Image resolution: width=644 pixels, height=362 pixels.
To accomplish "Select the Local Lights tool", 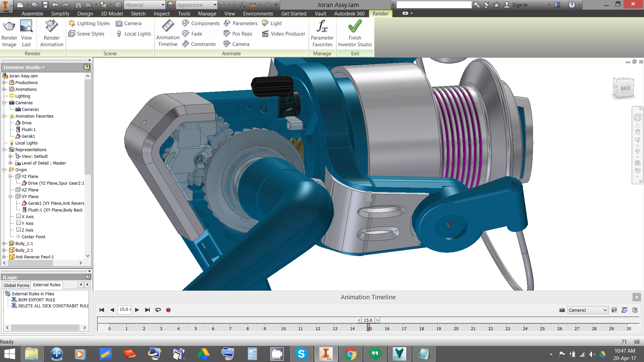I will [133, 34].
